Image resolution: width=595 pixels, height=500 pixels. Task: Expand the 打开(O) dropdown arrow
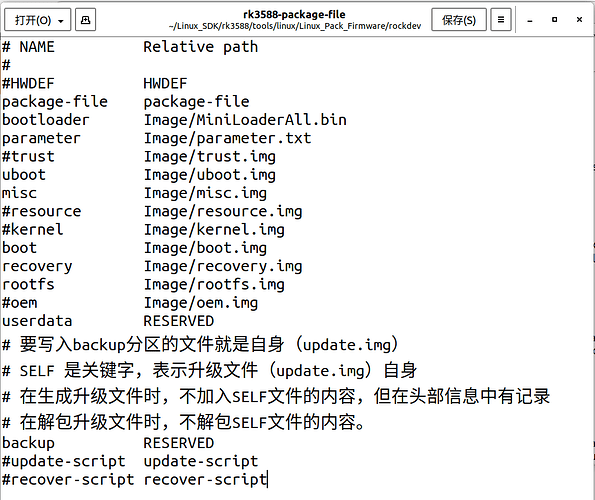[61, 20]
